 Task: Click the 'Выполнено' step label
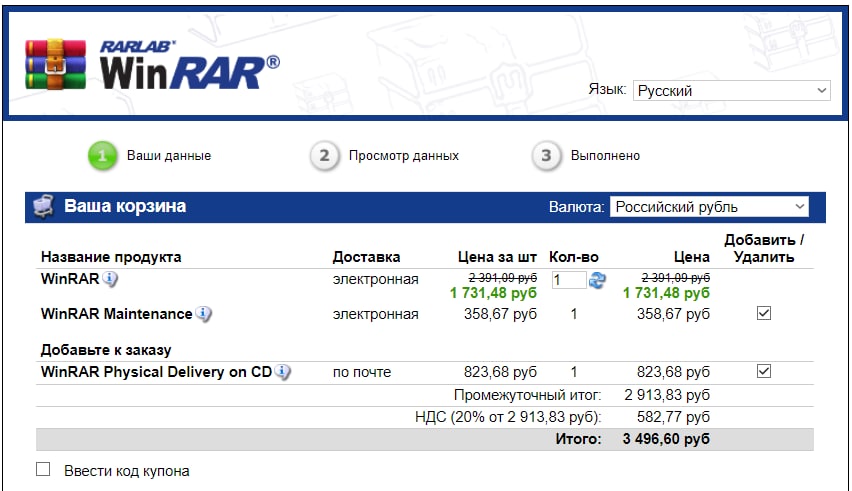coord(605,156)
